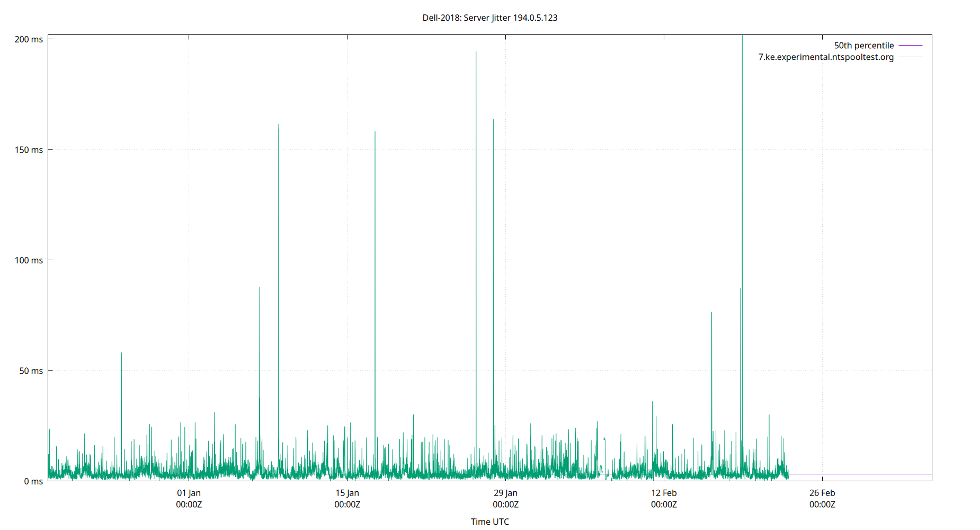This screenshot has height=530, width=980.
Task: Click the 100 ms y-axis label
Action: point(30,260)
